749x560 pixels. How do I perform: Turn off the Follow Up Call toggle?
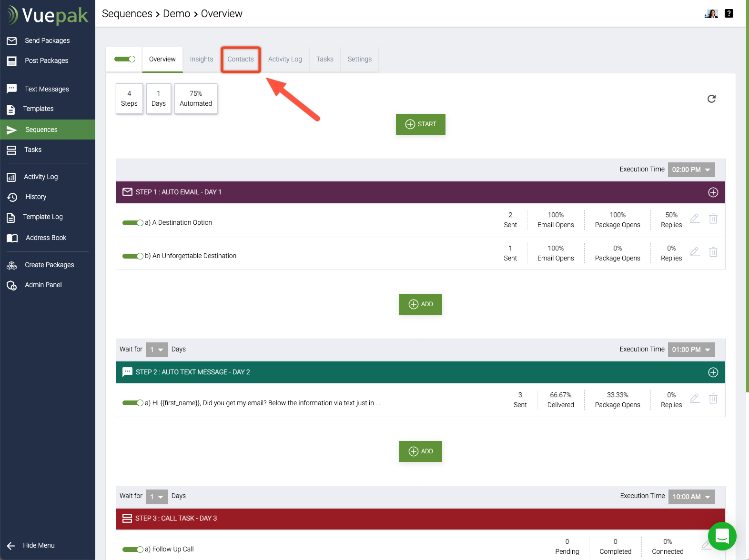tap(132, 550)
